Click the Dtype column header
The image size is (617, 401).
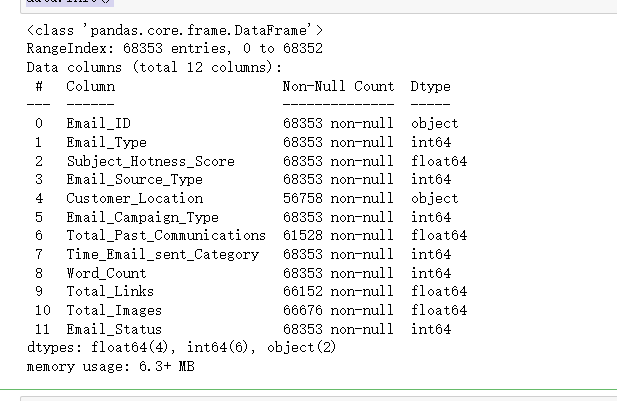[x=430, y=87]
